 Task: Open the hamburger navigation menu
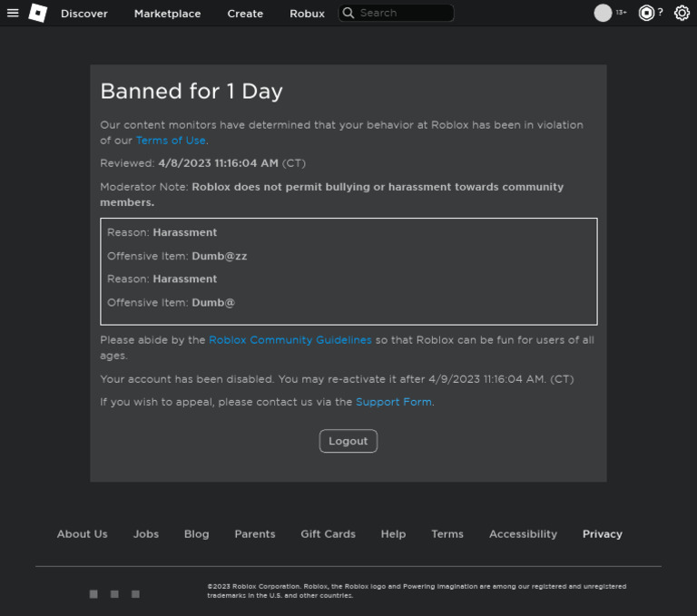coord(13,13)
